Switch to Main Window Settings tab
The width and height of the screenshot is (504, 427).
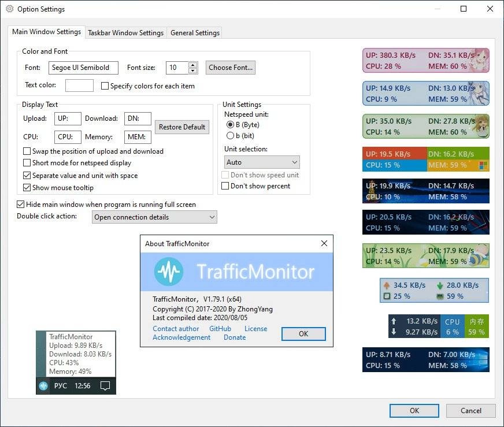click(x=47, y=32)
